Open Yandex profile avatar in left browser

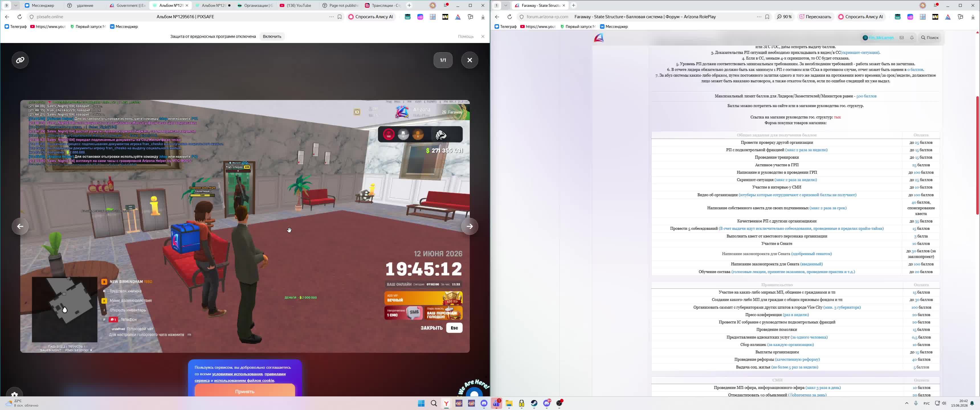[433, 5]
